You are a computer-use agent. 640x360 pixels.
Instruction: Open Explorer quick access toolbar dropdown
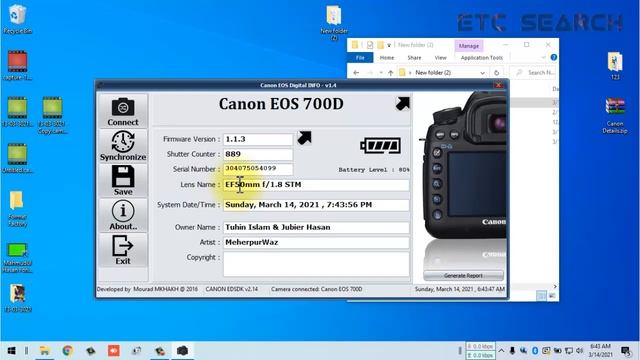point(389,45)
